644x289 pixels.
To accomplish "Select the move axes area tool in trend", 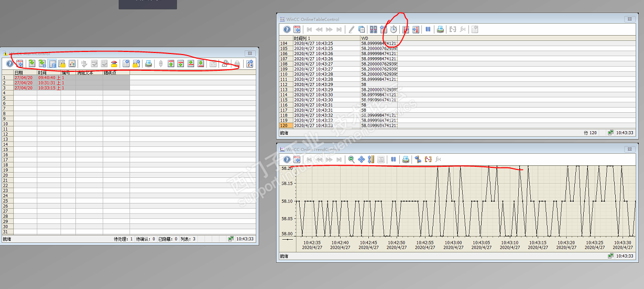I will (361, 159).
